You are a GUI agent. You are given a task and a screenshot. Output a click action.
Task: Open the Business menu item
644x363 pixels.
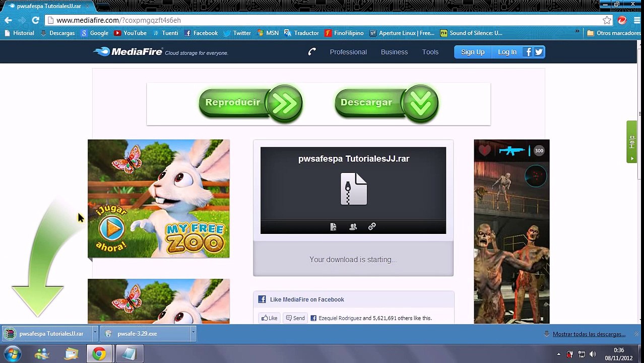coord(394,52)
